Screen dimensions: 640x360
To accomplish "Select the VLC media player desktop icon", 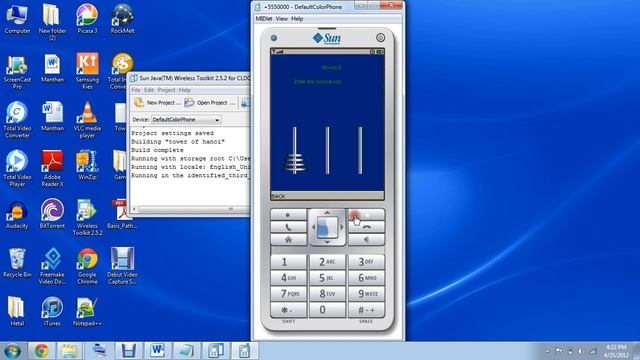I will coord(87,120).
